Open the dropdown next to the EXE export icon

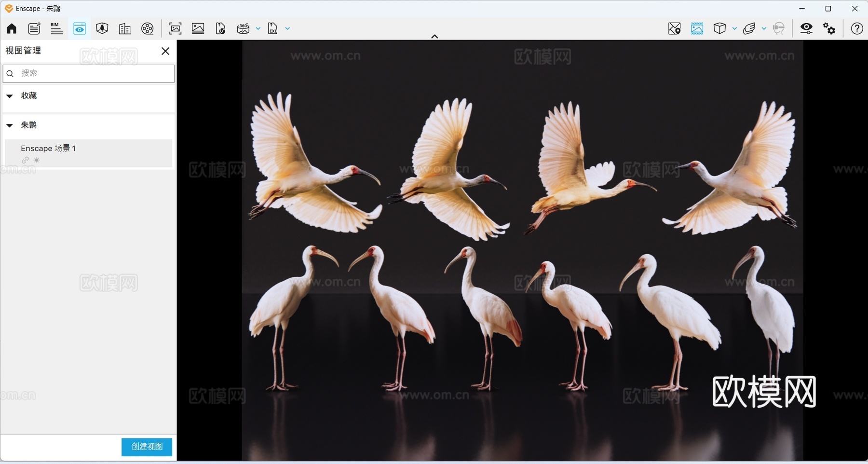(x=288, y=28)
